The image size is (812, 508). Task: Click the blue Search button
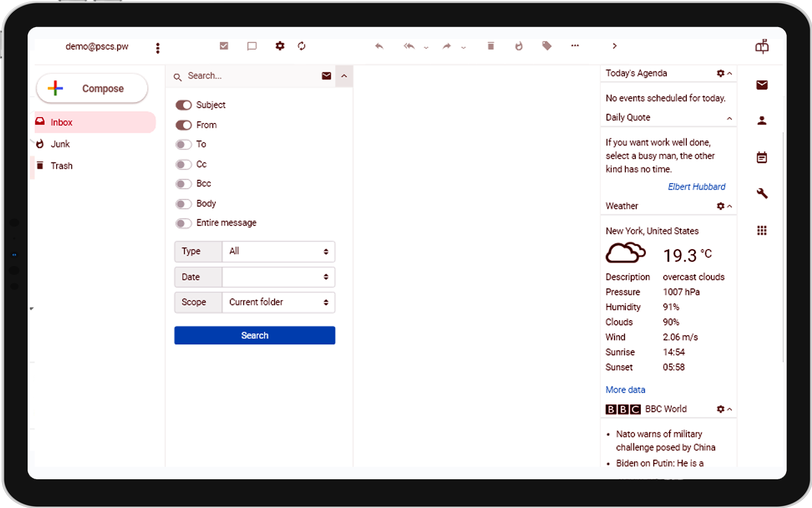click(254, 335)
